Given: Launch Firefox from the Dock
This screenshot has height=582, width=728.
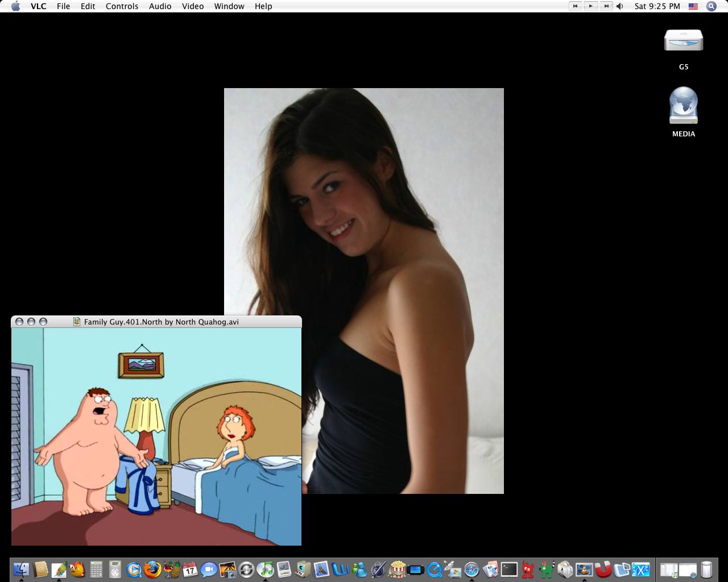Looking at the screenshot, I should pyautogui.click(x=152, y=569).
